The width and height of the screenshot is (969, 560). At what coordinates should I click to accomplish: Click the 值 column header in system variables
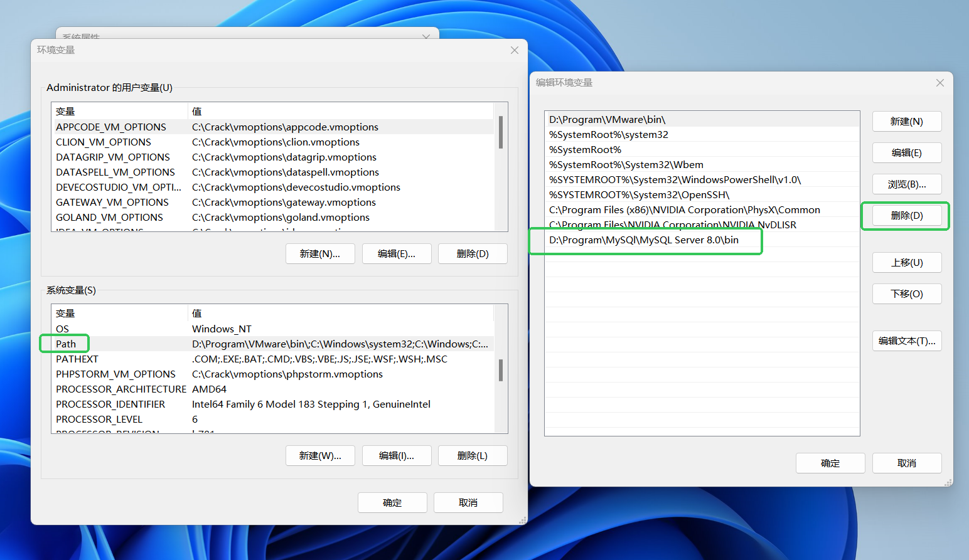click(x=341, y=314)
